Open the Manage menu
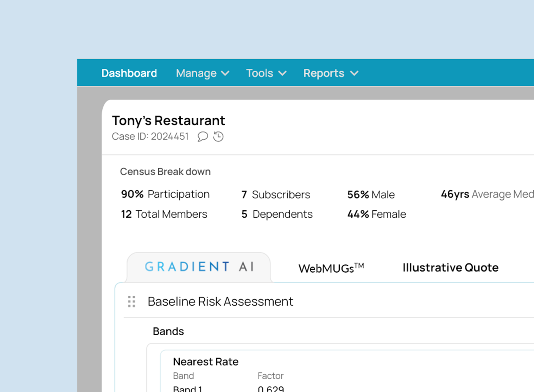Viewport: 534px width, 392px height. 203,73
